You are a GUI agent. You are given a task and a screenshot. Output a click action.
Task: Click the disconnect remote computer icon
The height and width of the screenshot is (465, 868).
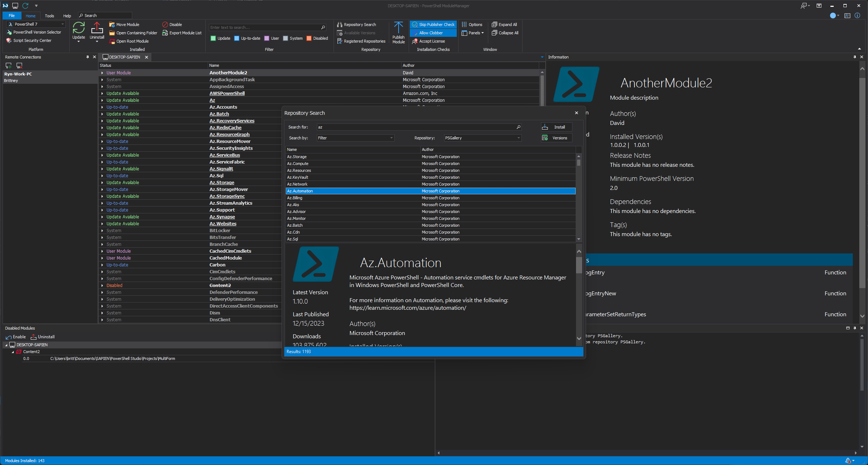[20, 65]
